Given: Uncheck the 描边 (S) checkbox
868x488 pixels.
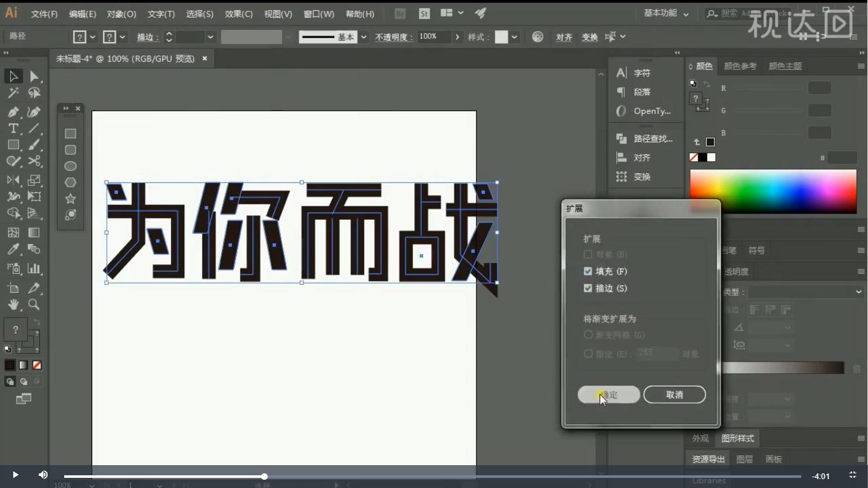Looking at the screenshot, I should (588, 288).
